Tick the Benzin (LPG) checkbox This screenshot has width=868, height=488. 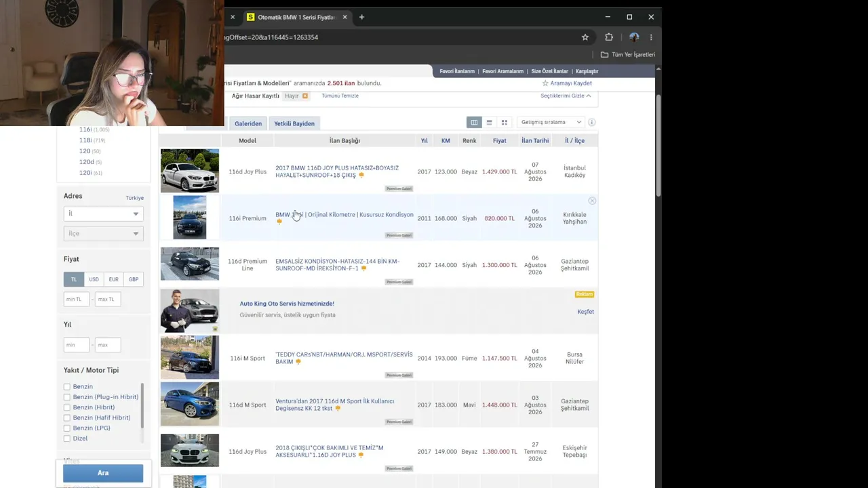67,428
